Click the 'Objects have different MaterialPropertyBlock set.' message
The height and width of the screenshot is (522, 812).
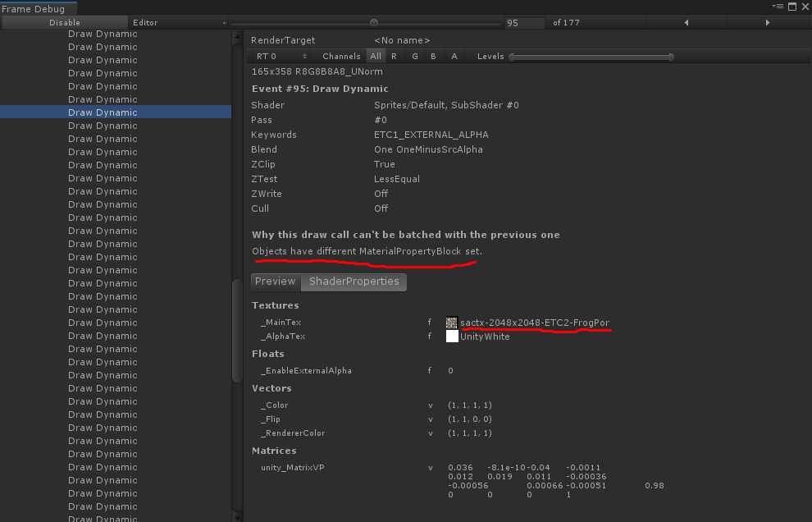click(x=367, y=251)
